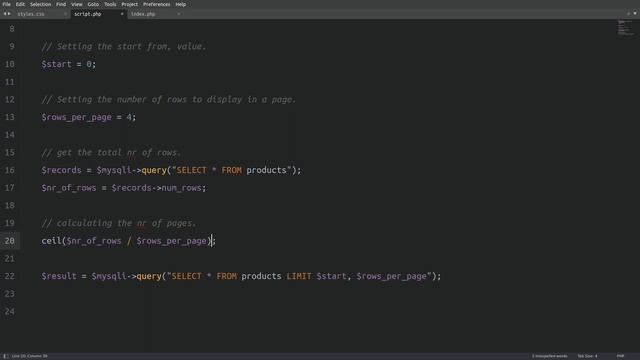Open the Edit menu
This screenshot has width=640, height=360.
click(x=20, y=4)
